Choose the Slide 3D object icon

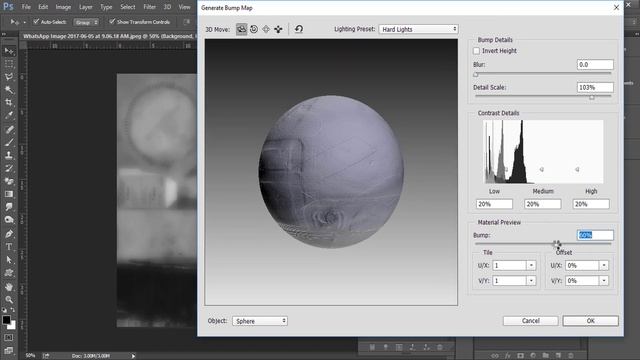[278, 29]
